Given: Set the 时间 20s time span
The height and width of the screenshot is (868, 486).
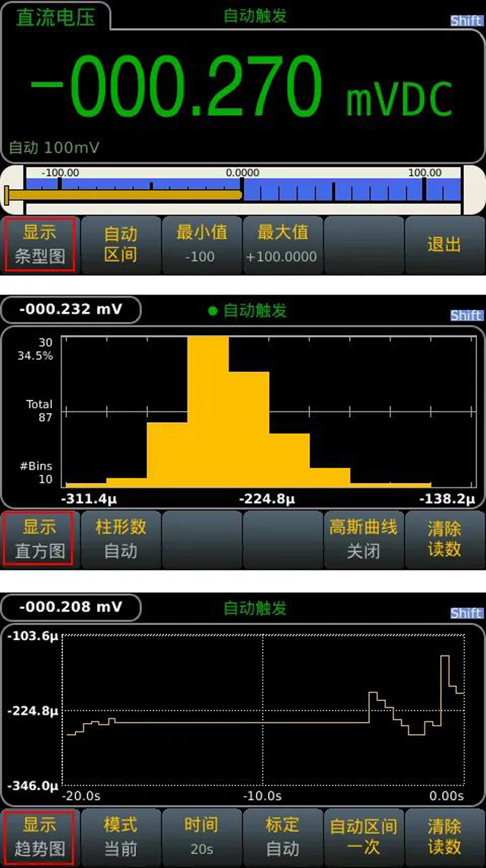Looking at the screenshot, I should click(x=201, y=836).
